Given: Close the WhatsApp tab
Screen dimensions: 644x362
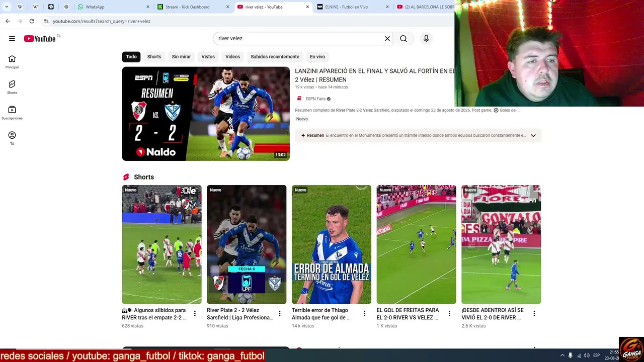Looking at the screenshot, I should tap(148, 7).
